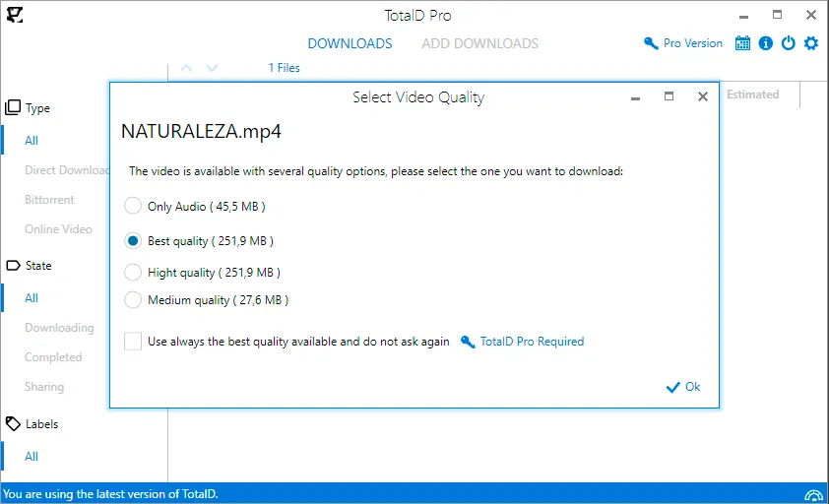Viewport: 829px width, 504px height.
Task: Click the latest version status bar message
Action: [x=110, y=494]
